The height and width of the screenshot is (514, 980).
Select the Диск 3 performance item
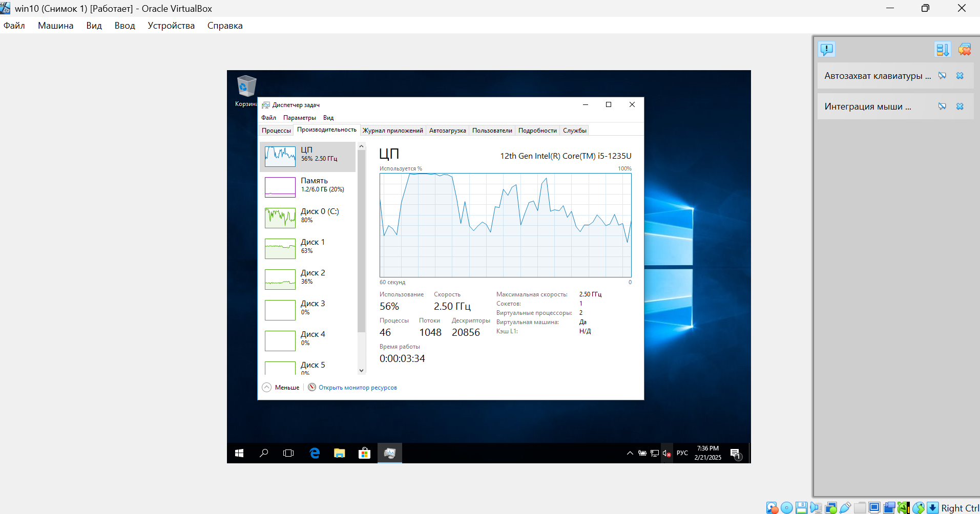click(x=308, y=310)
